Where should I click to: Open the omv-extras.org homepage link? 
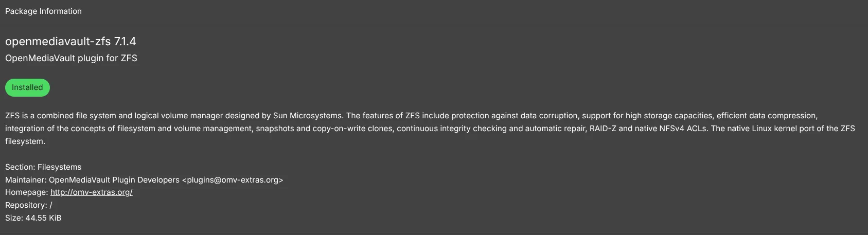click(91, 192)
